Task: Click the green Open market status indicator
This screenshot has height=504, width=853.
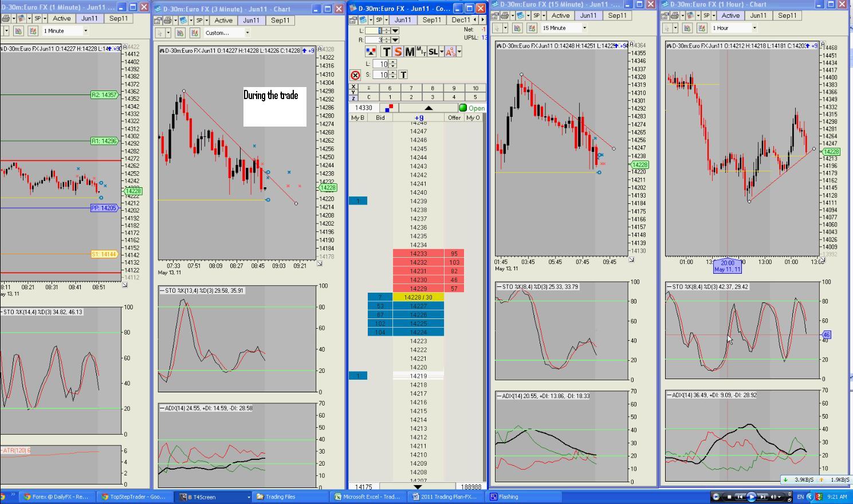Action: [x=471, y=108]
